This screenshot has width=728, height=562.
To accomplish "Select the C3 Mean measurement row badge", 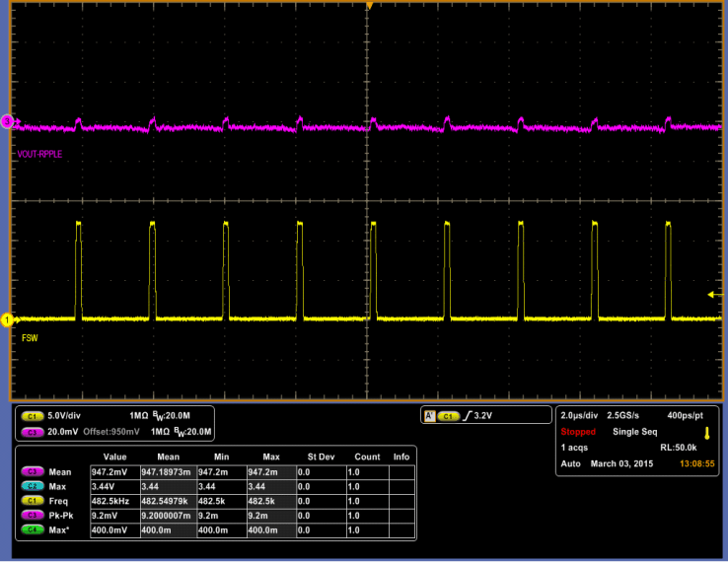I will [x=32, y=471].
